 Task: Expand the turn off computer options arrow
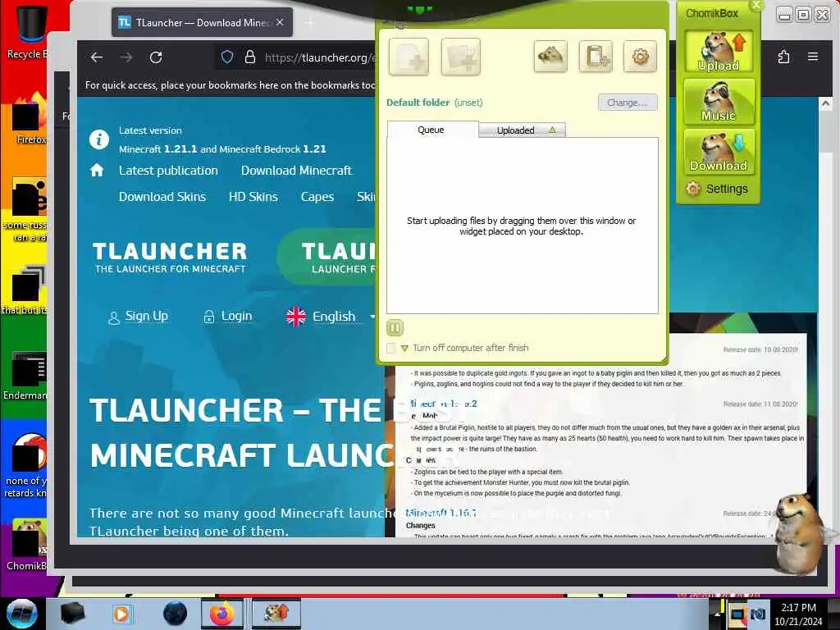[x=404, y=348]
